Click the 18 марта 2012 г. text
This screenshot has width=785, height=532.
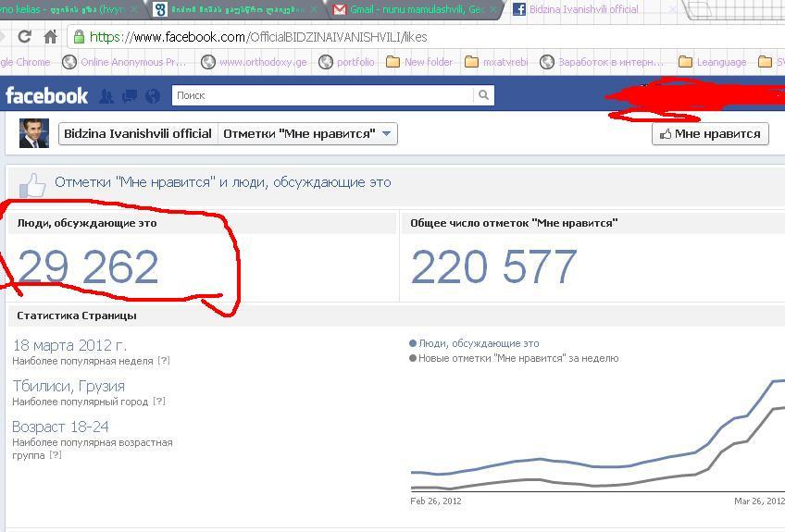point(69,345)
